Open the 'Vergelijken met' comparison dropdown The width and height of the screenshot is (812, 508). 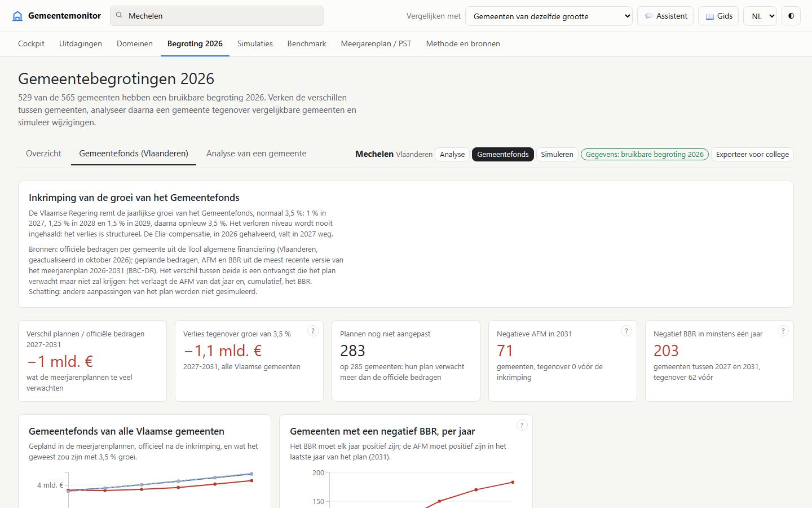click(549, 16)
